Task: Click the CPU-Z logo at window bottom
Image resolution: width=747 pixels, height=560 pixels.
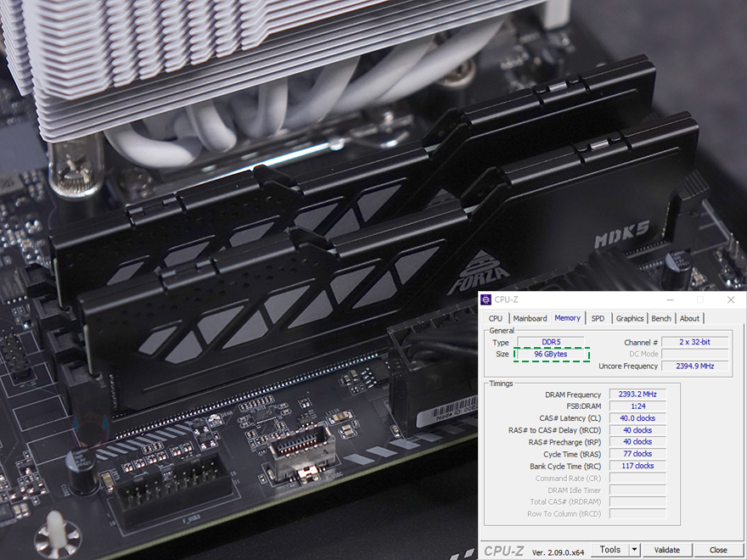Action: (504, 551)
